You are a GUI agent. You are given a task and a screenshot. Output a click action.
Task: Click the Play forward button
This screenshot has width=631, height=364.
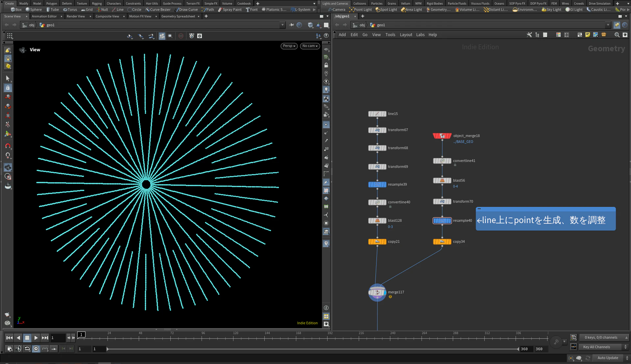[36, 338]
